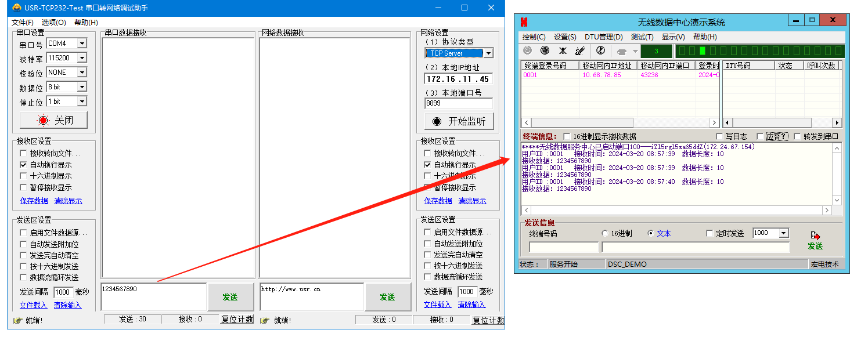Viewport: 868px width, 337px height.
Task: Open the DTU管理(D) menu
Action: (603, 37)
